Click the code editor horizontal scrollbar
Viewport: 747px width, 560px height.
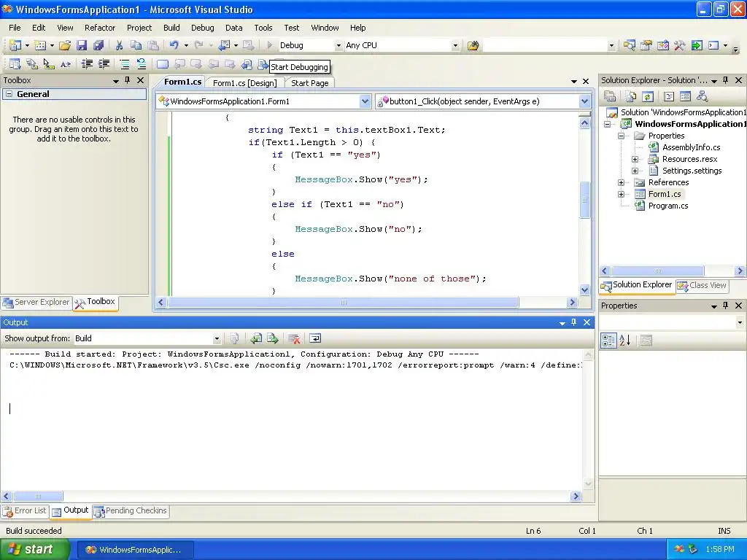coord(343,303)
